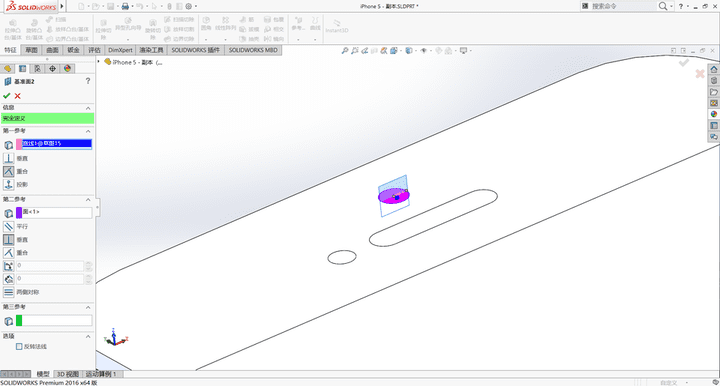Click the Options gear icon
The image size is (720, 386).
[x=189, y=6]
